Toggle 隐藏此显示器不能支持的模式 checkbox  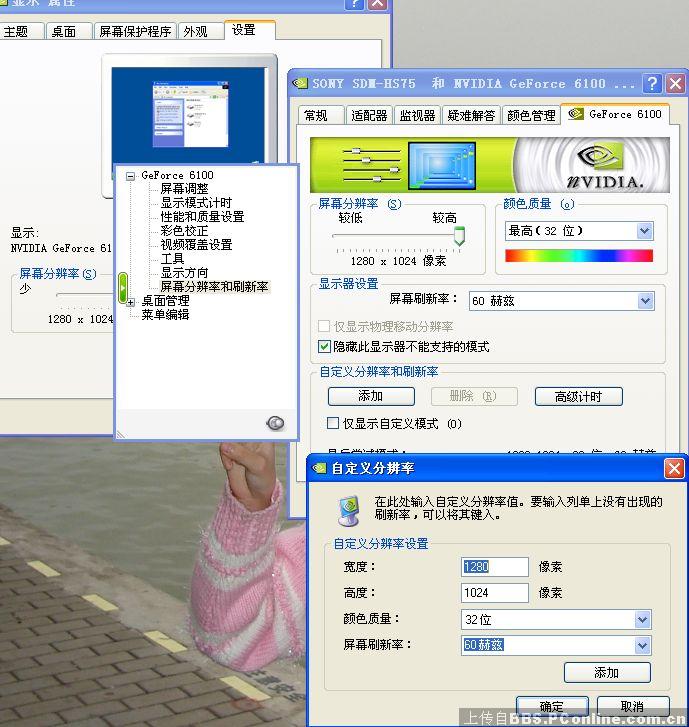(x=324, y=346)
